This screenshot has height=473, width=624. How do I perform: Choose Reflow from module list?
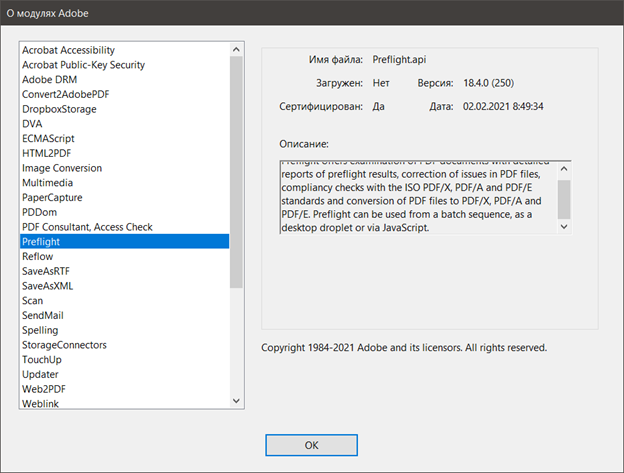point(125,256)
